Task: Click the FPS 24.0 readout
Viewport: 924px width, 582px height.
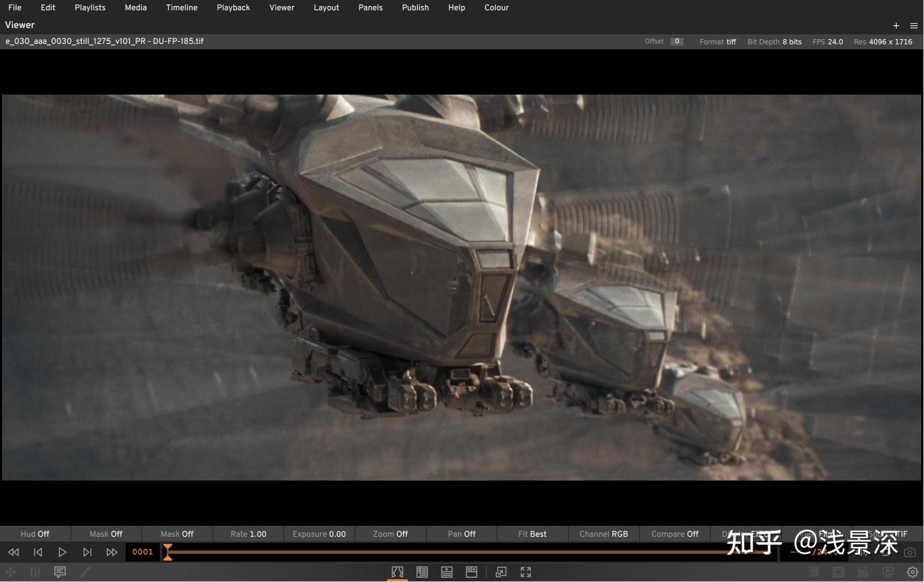Action: (828, 42)
